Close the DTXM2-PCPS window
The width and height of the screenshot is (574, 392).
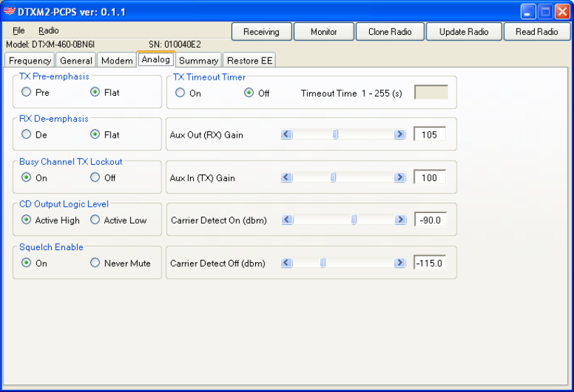(562, 11)
